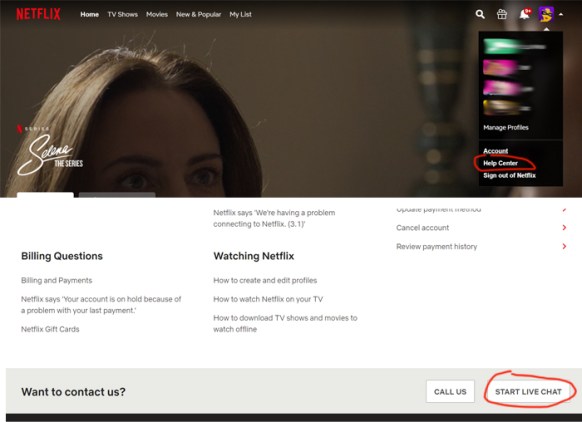
Task: Open New & Popular section
Action: click(198, 14)
